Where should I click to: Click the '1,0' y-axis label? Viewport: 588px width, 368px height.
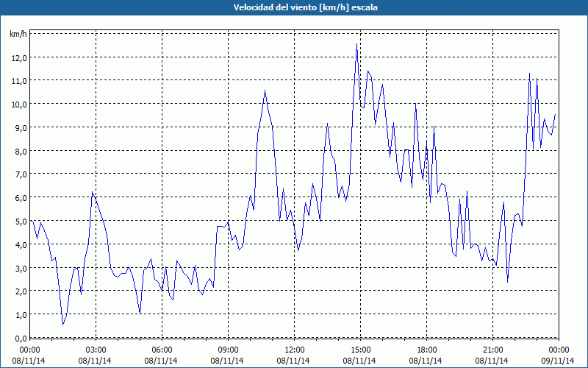tap(21, 315)
